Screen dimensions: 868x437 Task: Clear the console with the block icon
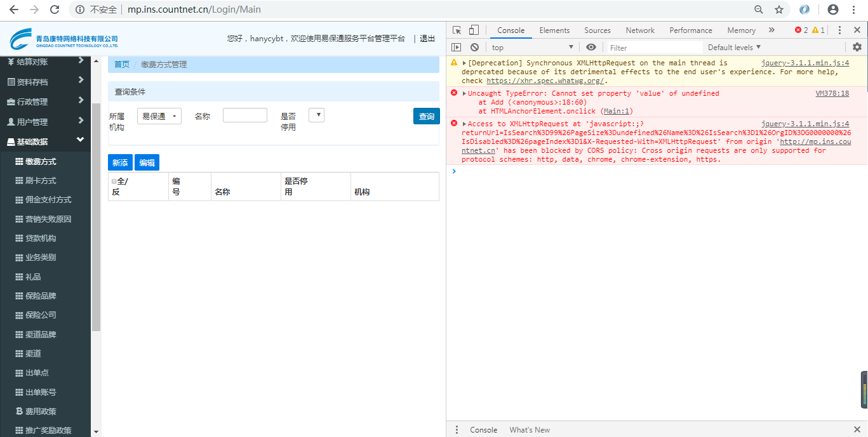pos(474,48)
